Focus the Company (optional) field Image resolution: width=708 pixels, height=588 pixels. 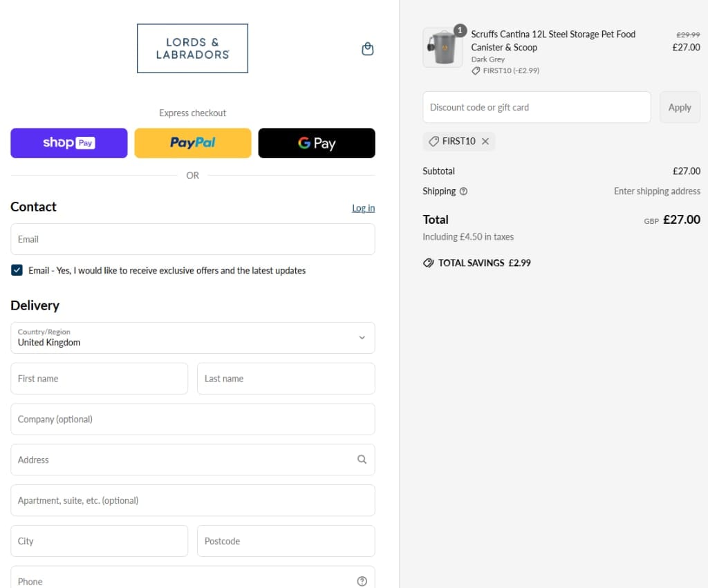pos(193,419)
